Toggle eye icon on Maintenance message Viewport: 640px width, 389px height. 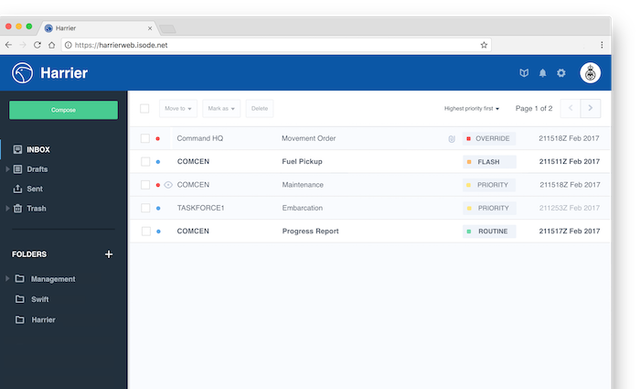pos(168,185)
